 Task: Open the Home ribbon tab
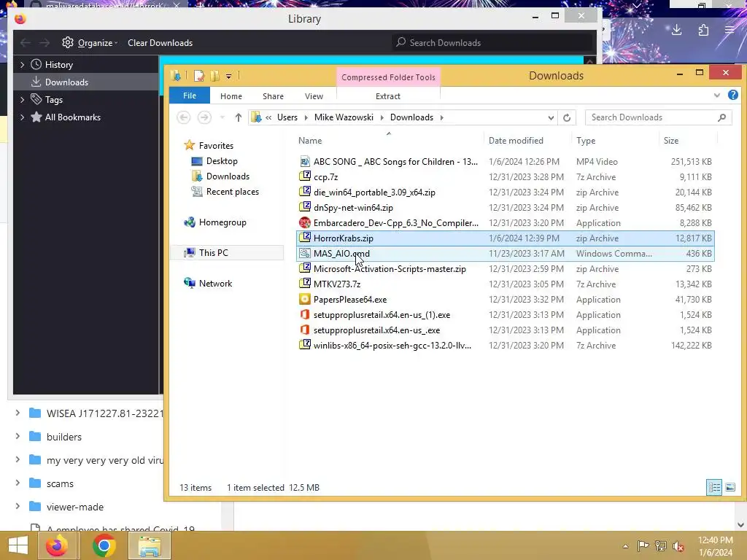231,96
